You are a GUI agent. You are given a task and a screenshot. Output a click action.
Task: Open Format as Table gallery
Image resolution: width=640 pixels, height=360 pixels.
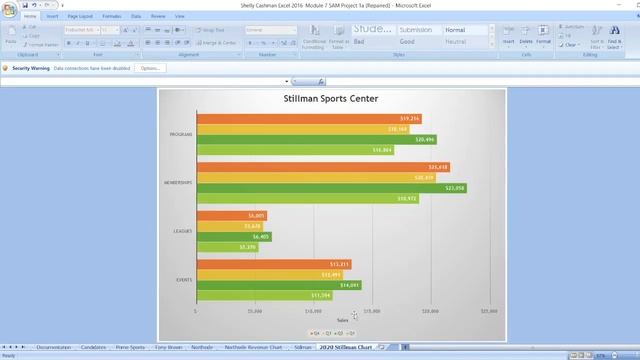click(338, 37)
